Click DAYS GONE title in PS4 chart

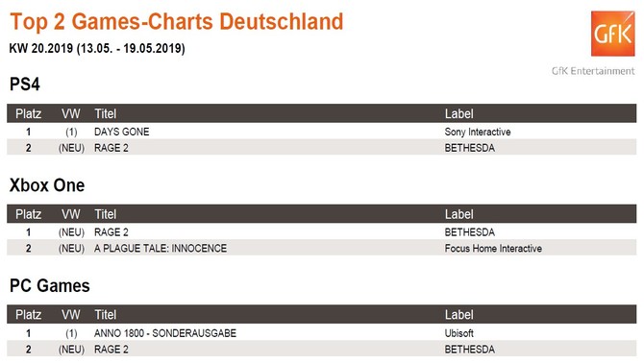click(121, 132)
